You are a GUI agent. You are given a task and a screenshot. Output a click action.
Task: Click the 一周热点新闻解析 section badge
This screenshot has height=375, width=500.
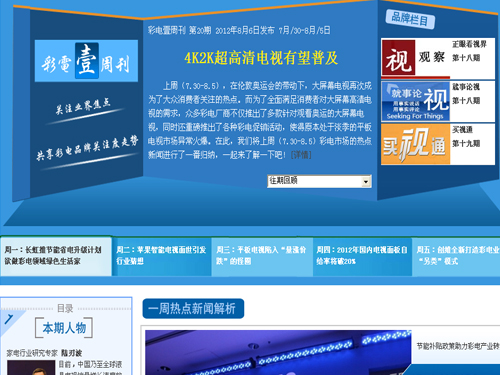point(193,308)
